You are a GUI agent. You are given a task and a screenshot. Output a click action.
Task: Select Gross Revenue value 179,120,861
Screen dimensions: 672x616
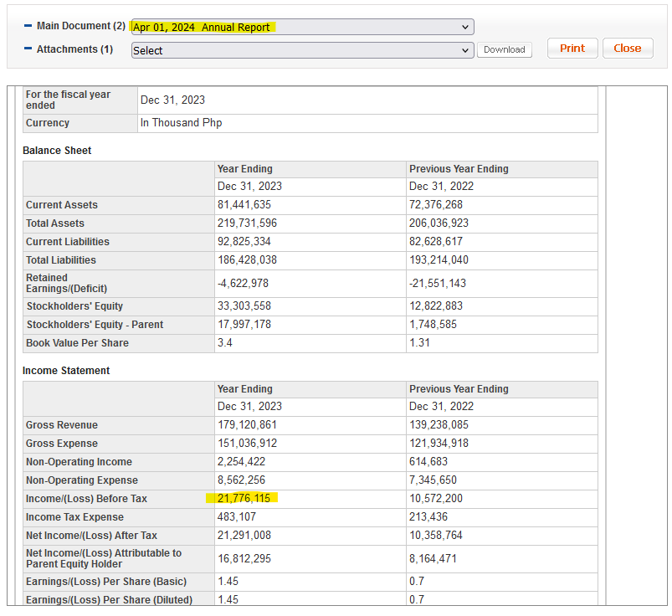click(247, 425)
